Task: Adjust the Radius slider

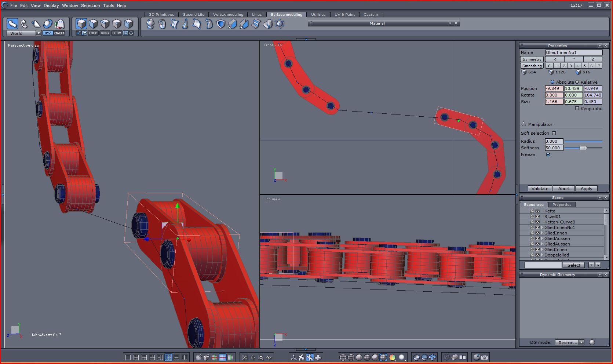Action: click(x=583, y=141)
